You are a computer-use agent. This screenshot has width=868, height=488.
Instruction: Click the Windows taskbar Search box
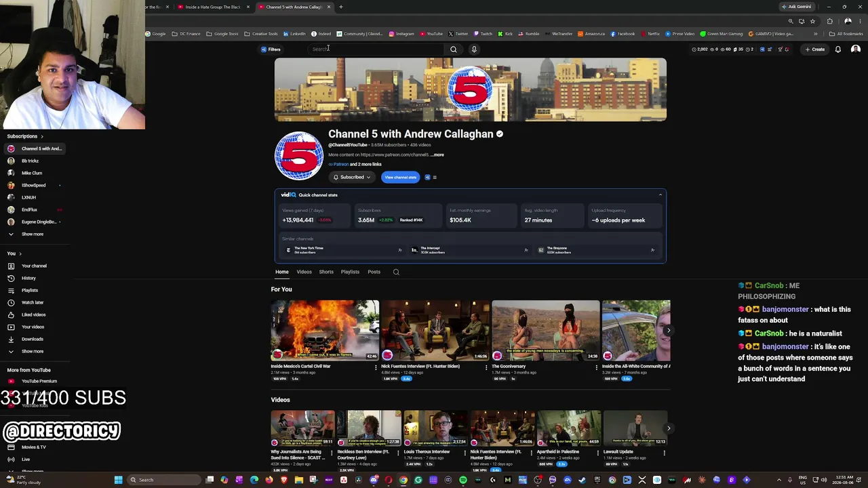(164, 480)
